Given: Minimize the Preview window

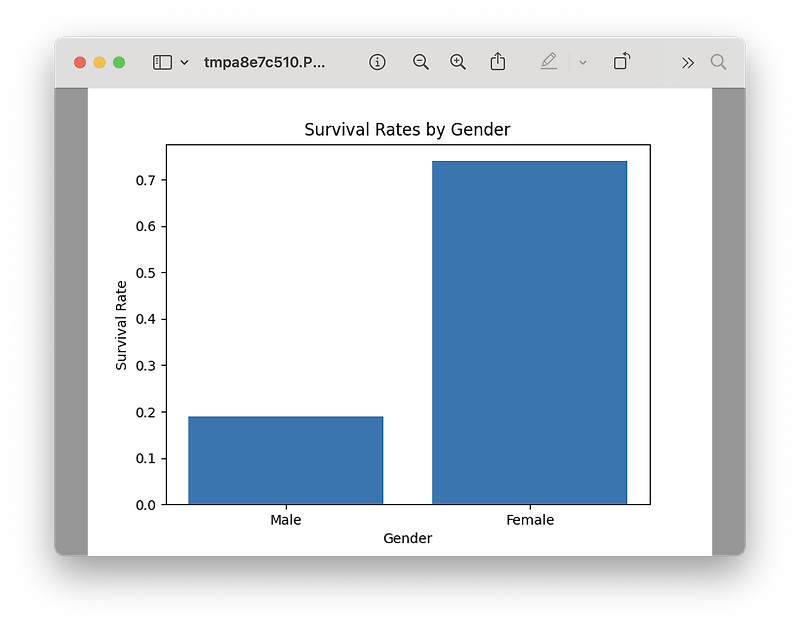Looking at the screenshot, I should (x=99, y=62).
